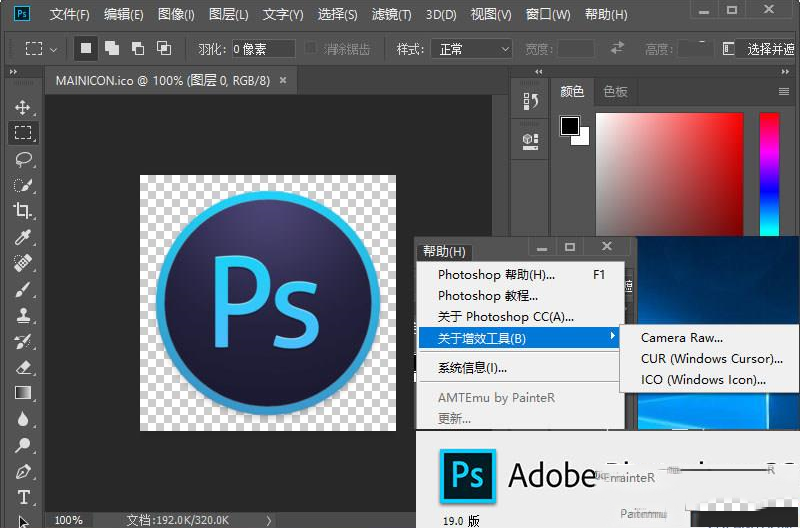
Task: Open the 图像(I) menu
Action: [x=176, y=14]
